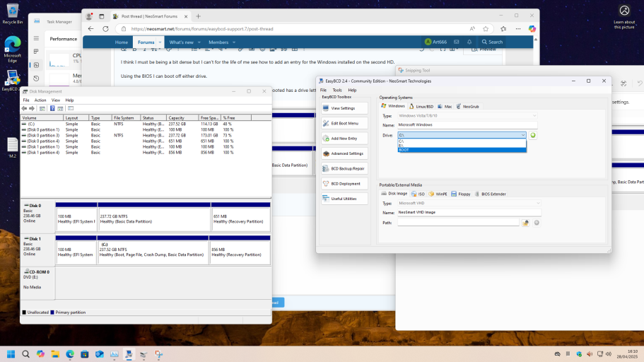Image resolution: width=644 pixels, height=362 pixels.
Task: Go back in Disk Management toolbar
Action: click(24, 108)
